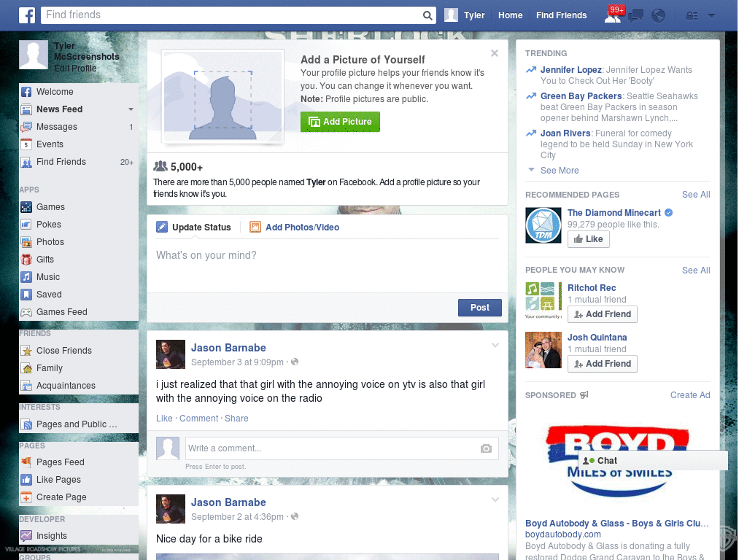Open the Boyd Autobody ad image
This screenshot has width=747, height=560.
click(617, 461)
